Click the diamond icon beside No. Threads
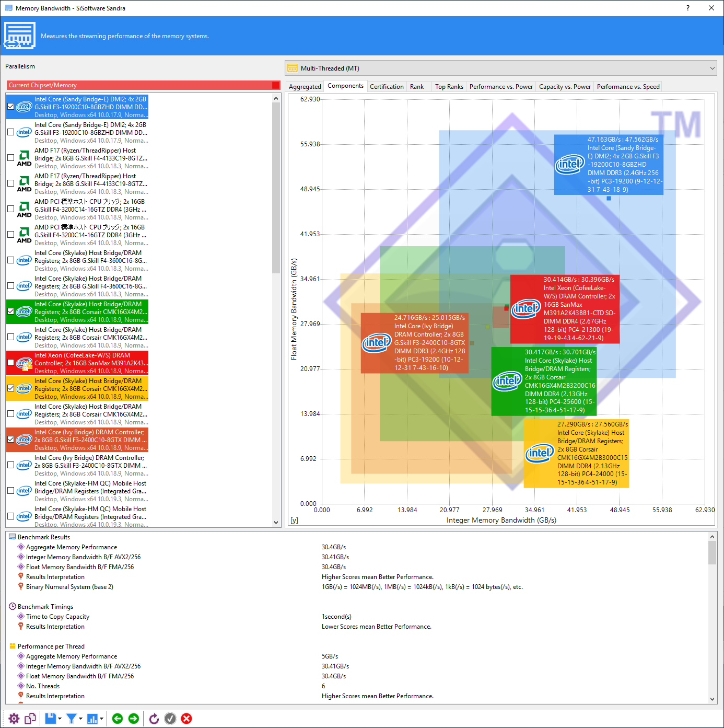Image resolution: width=724 pixels, height=728 pixels. [x=21, y=686]
